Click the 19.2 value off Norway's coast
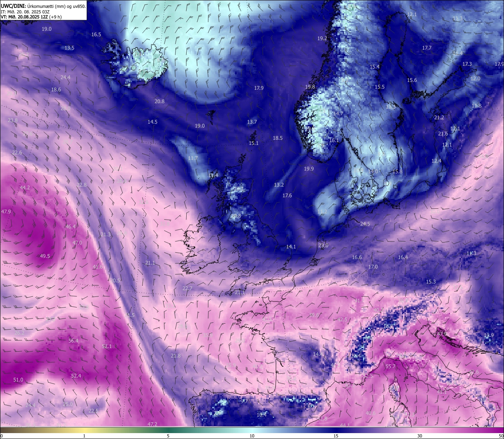The width and height of the screenshot is (504, 439). coord(322,39)
